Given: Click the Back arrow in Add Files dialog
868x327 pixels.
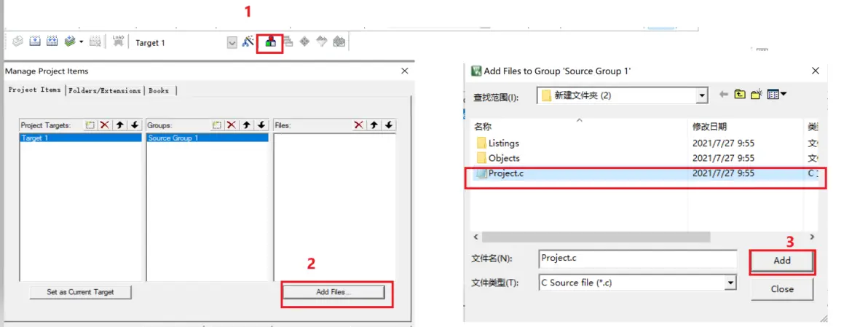Looking at the screenshot, I should [723, 95].
